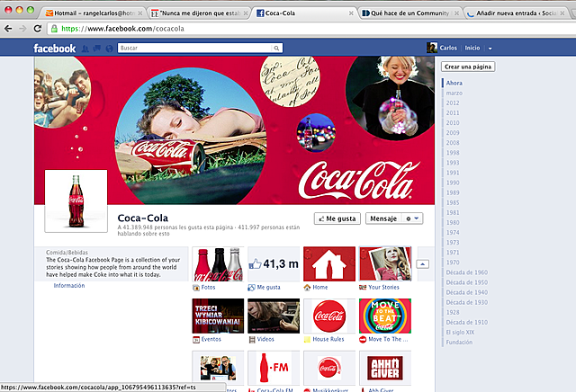Open Carlos profile link
The width and height of the screenshot is (576, 392).
coord(442,48)
